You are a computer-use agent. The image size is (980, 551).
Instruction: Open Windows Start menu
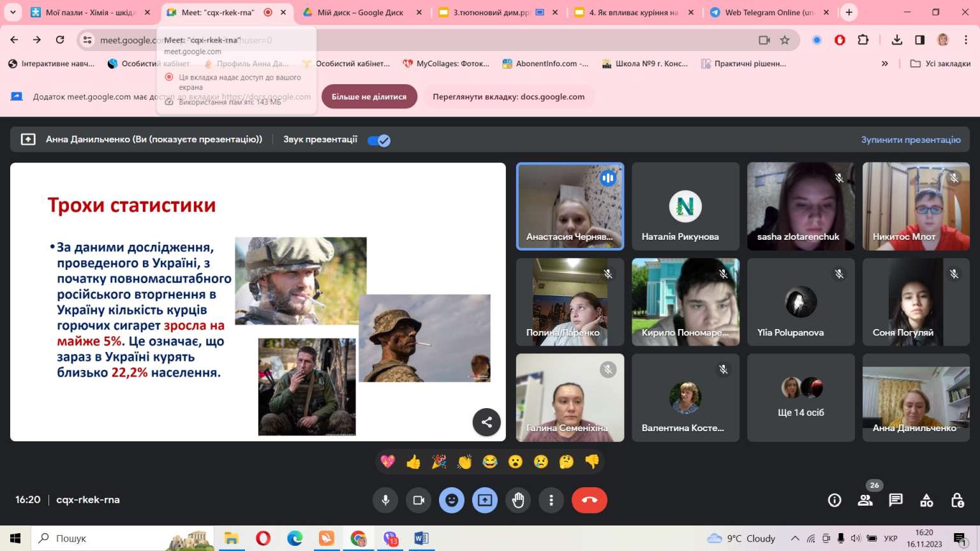tap(15, 538)
